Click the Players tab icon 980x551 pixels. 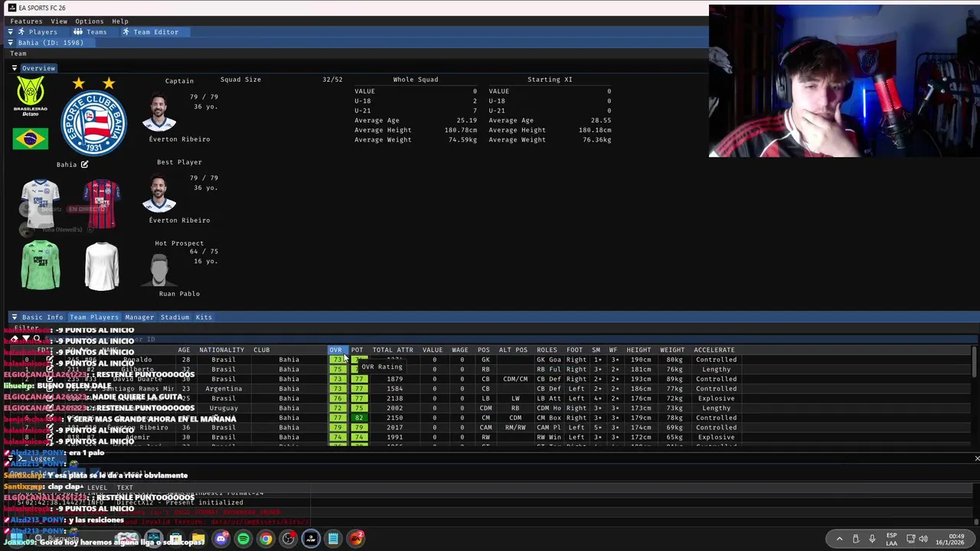pos(21,32)
